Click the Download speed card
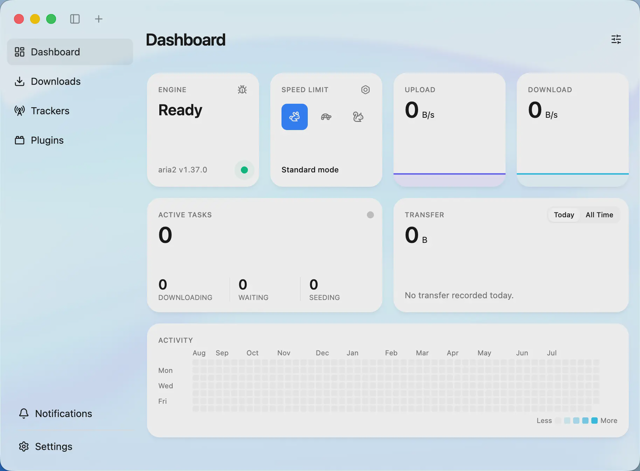The width and height of the screenshot is (640, 471). coord(573,130)
